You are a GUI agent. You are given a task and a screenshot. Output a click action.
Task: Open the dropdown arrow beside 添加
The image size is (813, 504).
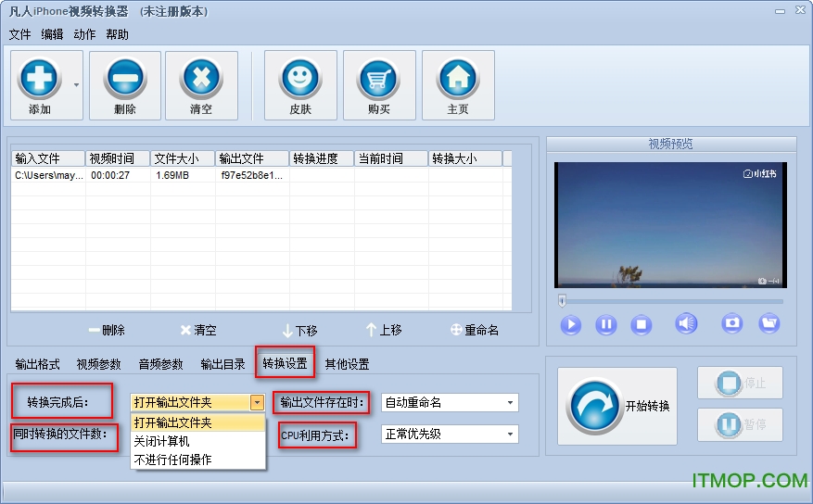coord(76,85)
